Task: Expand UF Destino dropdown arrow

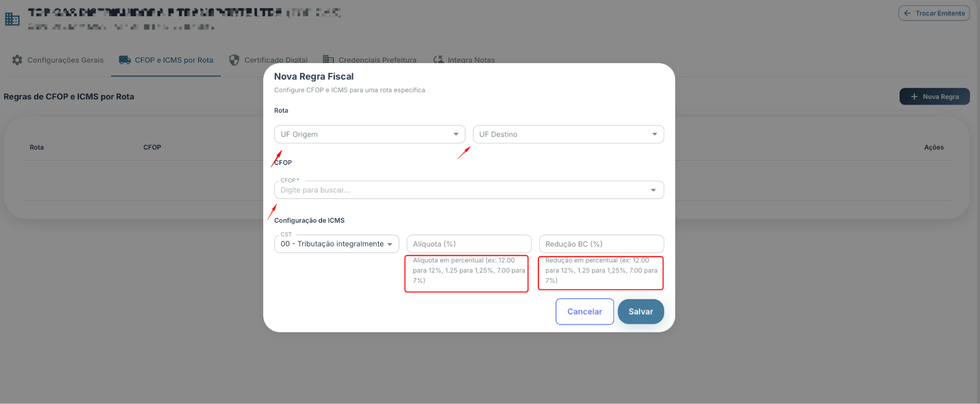Action: [x=654, y=134]
